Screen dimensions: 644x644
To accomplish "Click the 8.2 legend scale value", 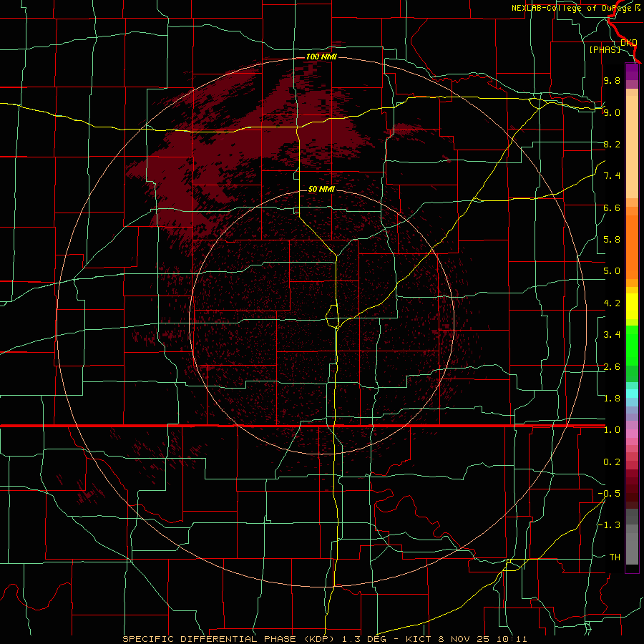I will [612, 144].
